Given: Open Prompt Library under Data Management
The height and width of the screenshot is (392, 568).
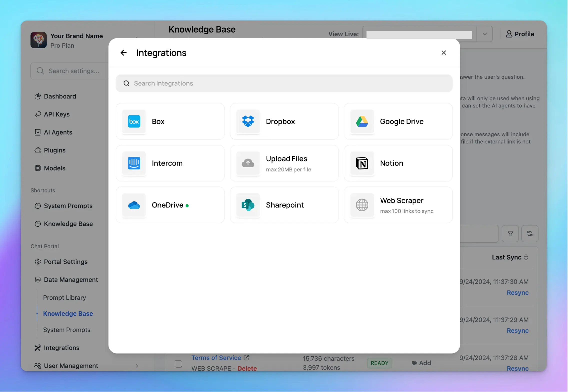Looking at the screenshot, I should pyautogui.click(x=64, y=298).
